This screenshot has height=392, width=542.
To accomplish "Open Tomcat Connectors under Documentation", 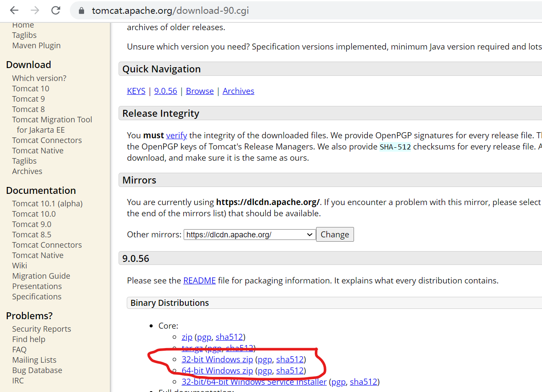I will click(47, 245).
